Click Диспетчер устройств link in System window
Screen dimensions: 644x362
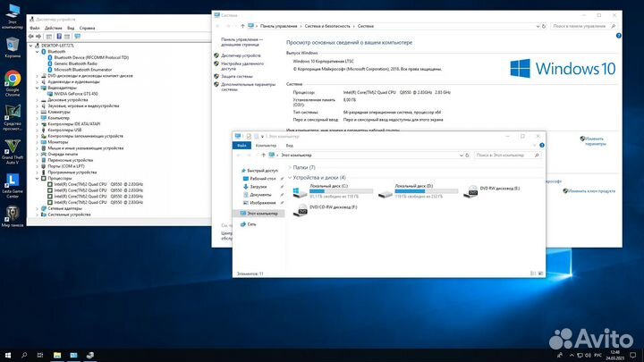coord(241,55)
